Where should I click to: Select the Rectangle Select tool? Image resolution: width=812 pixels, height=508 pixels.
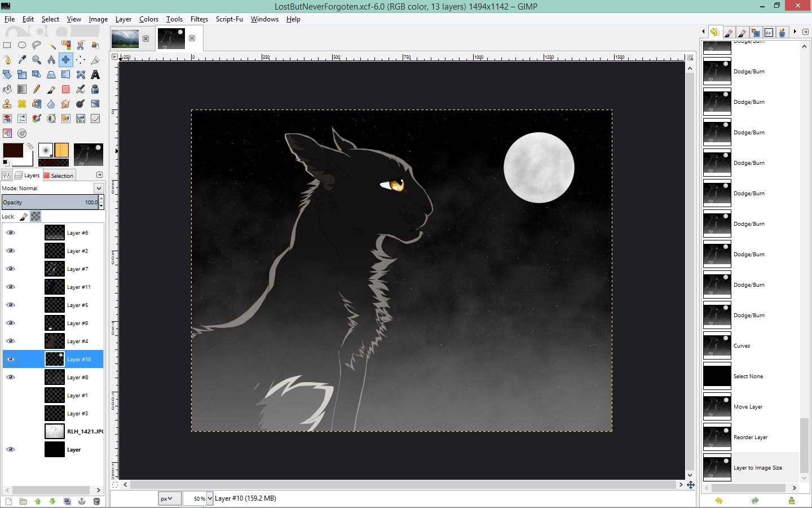[7, 45]
